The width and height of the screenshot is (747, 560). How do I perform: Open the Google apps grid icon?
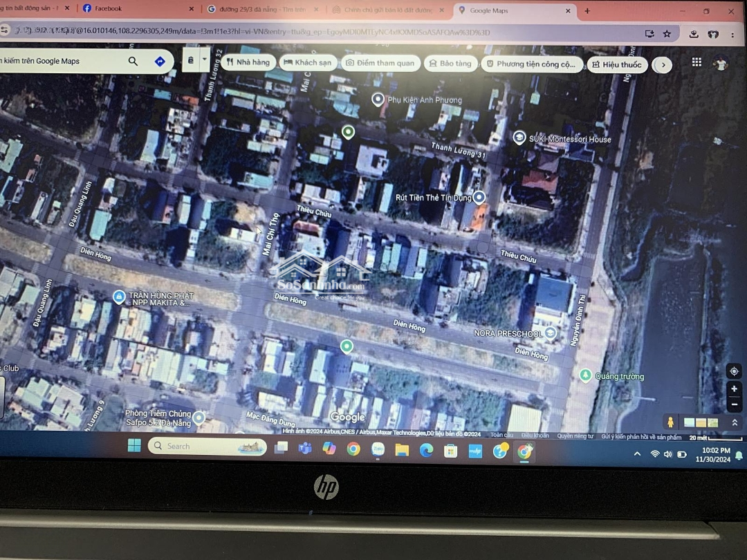point(697,62)
